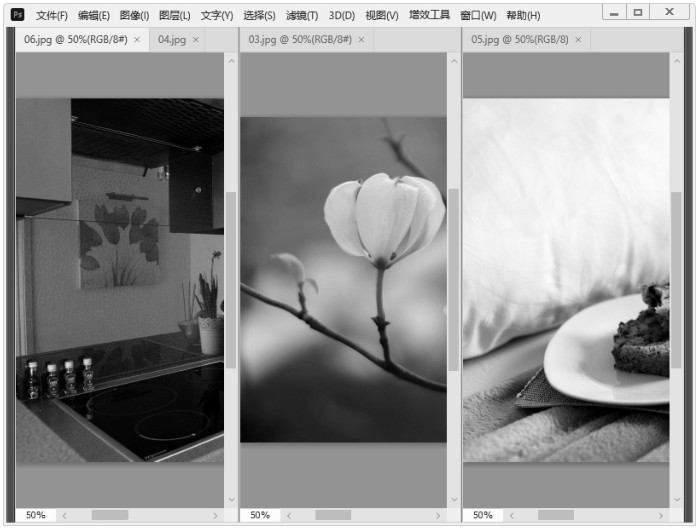Open the 文件(F) menu
The height and width of the screenshot is (528, 698).
[x=52, y=16]
